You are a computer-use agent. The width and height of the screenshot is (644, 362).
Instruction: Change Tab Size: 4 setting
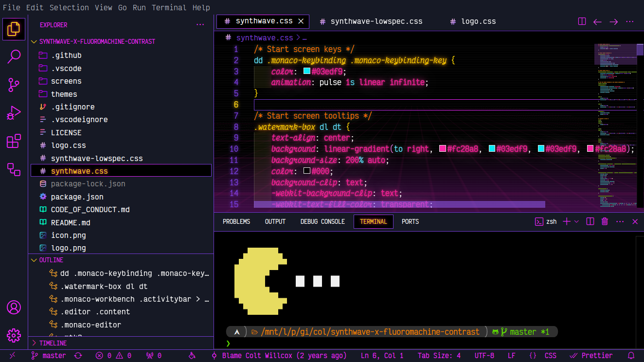[439, 356]
